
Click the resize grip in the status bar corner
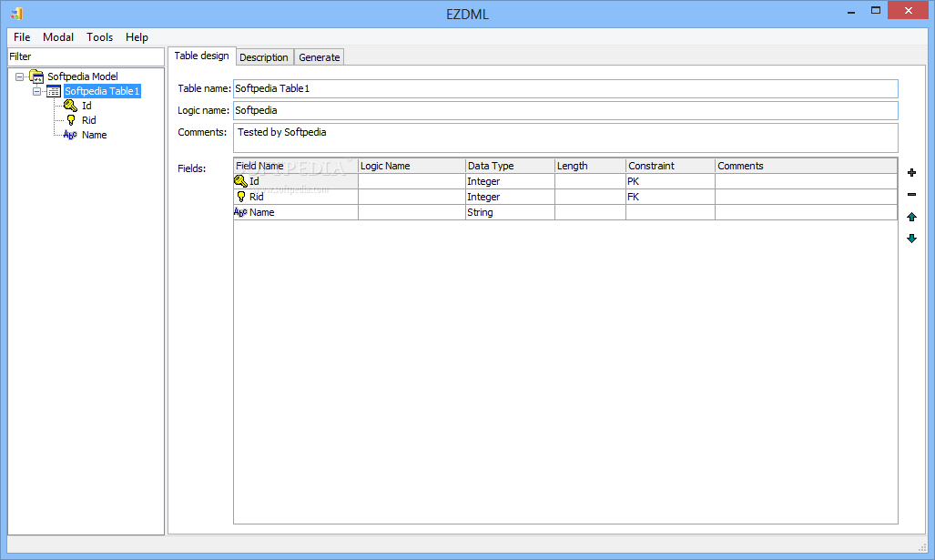point(922,547)
